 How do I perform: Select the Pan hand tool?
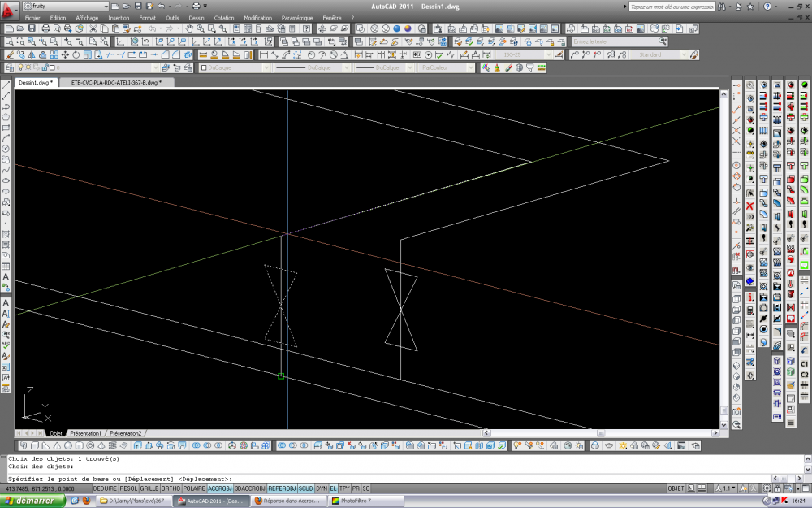pos(189,28)
